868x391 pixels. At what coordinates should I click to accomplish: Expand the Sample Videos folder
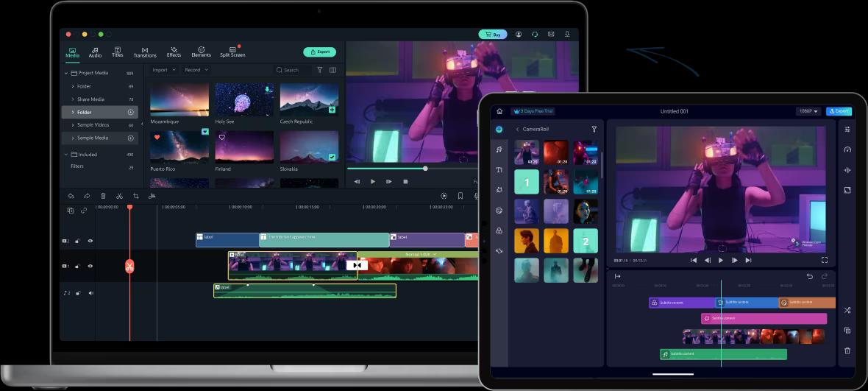coord(73,124)
